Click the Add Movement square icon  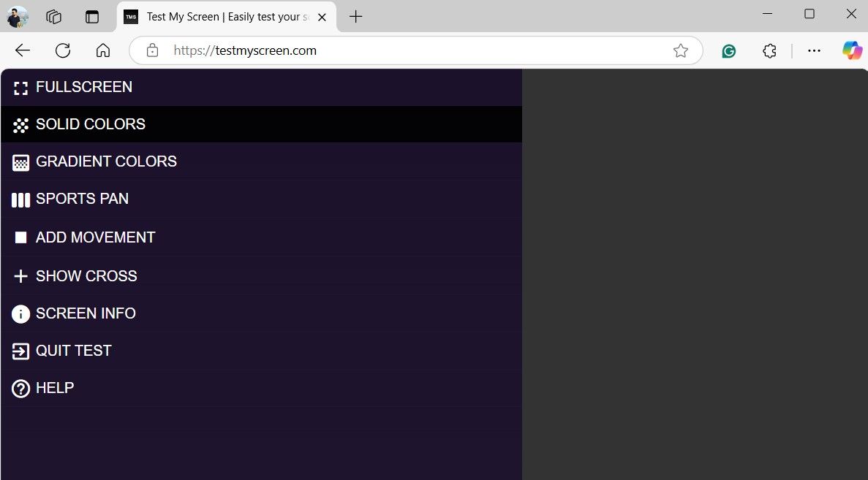click(x=20, y=237)
